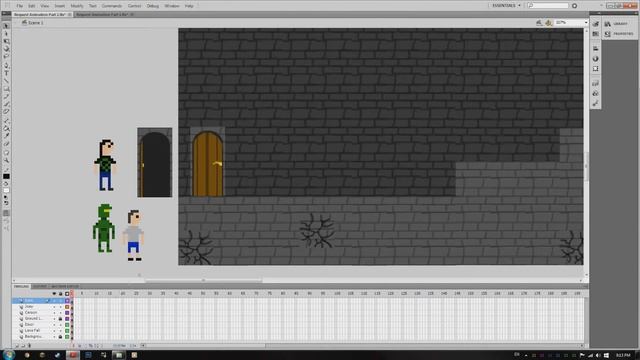This screenshot has height=360, width=640.
Task: Select the Text tool
Action: click(6, 73)
